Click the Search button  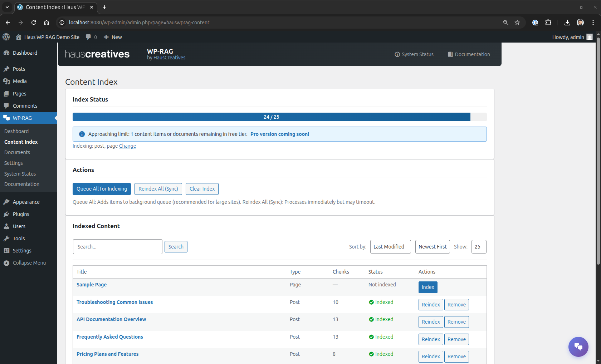tap(176, 247)
